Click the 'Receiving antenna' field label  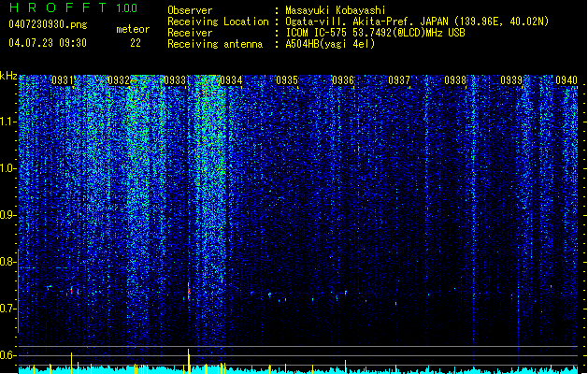click(x=215, y=44)
